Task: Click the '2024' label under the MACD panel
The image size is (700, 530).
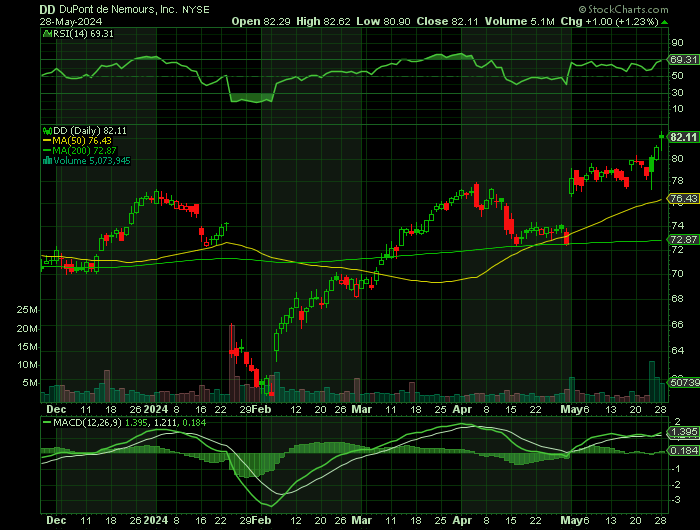Action: [156, 520]
